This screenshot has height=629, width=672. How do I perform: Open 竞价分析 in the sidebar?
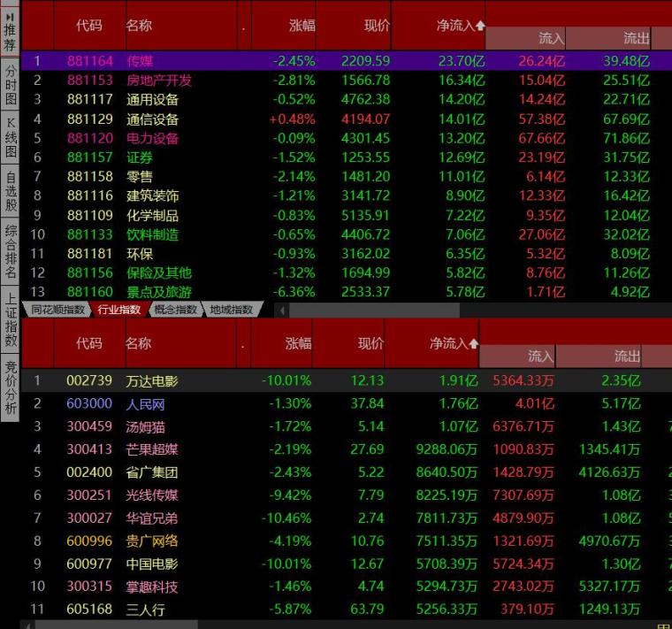[10, 387]
